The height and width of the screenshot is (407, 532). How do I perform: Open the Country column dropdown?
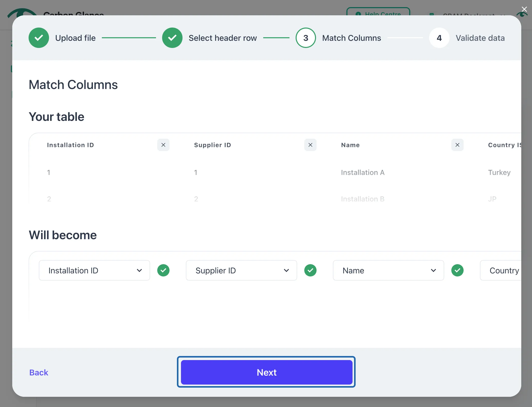coord(501,270)
